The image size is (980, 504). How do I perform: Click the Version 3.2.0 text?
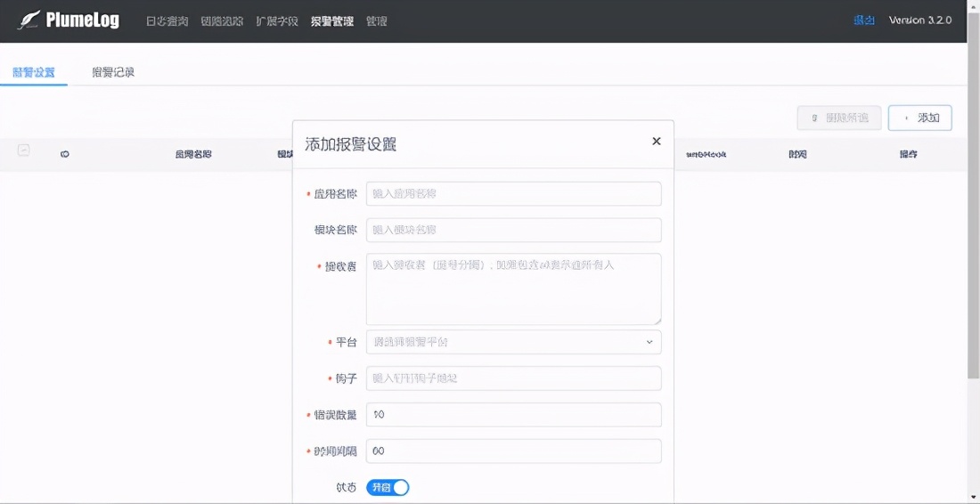click(x=920, y=20)
